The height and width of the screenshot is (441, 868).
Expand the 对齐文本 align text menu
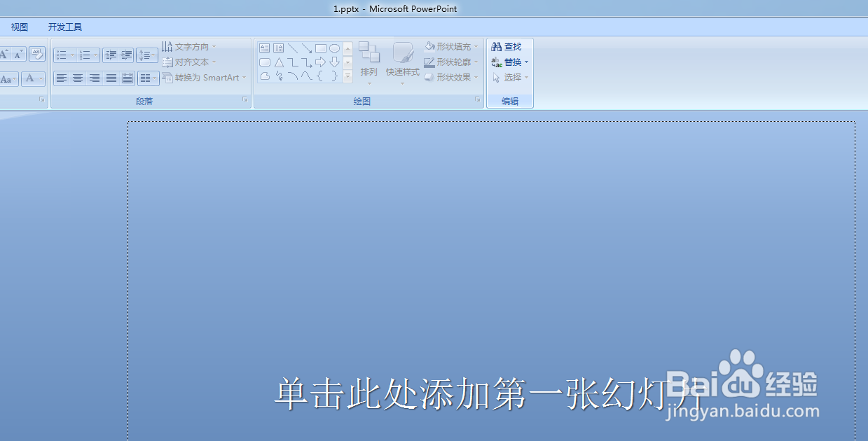189,62
